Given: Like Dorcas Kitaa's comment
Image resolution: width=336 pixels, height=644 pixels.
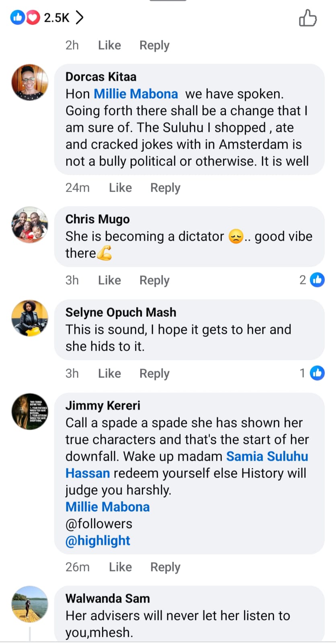Looking at the screenshot, I should click(x=120, y=188).
